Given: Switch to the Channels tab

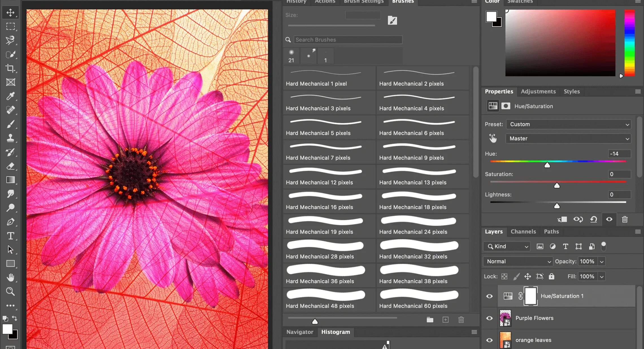Looking at the screenshot, I should [523, 231].
